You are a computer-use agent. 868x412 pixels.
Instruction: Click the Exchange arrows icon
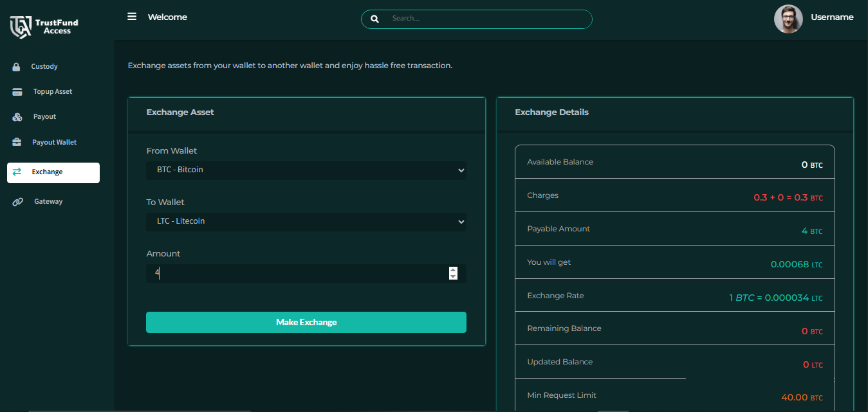click(17, 172)
